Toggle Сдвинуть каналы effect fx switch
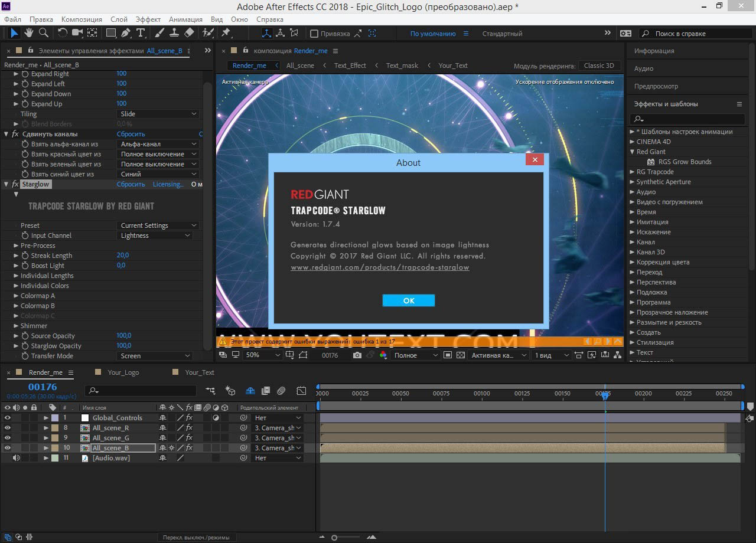The image size is (756, 543). tap(15, 134)
